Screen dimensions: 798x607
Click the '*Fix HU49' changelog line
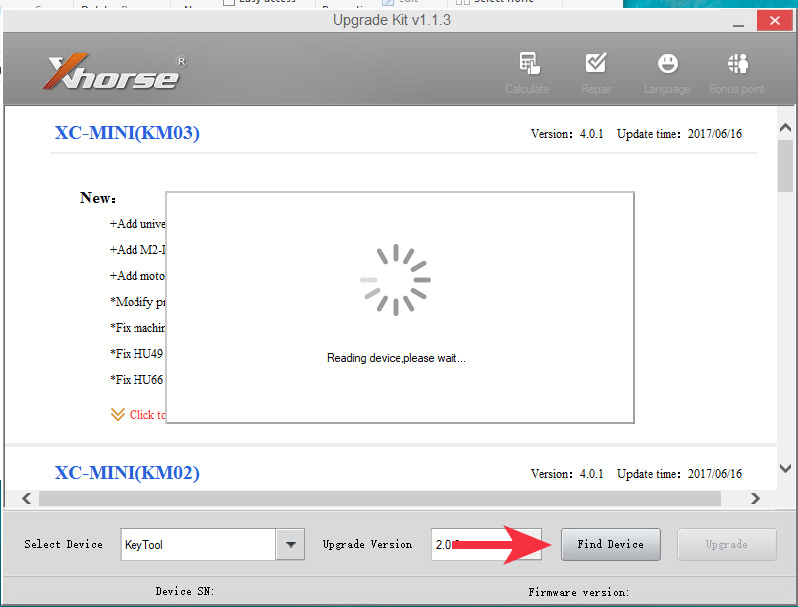(136, 354)
